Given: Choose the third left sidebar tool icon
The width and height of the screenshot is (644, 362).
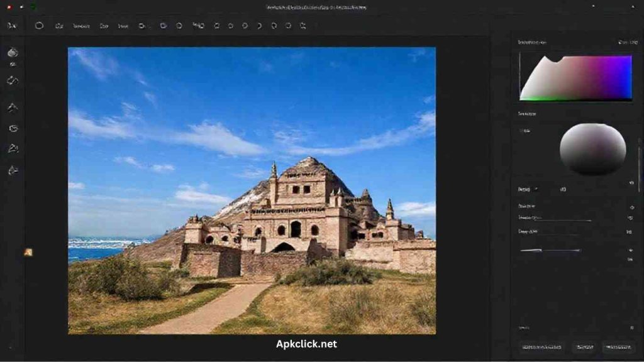Looking at the screenshot, I should [x=13, y=107].
